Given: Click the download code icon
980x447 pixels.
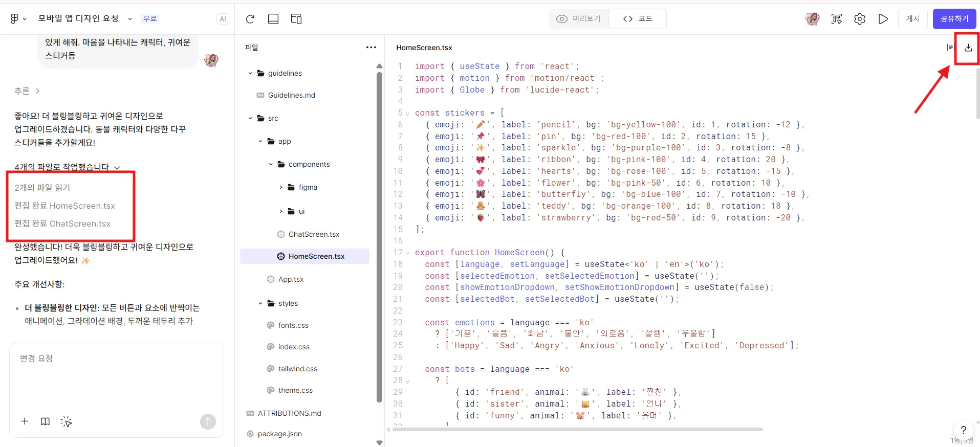Looking at the screenshot, I should coord(968,48).
